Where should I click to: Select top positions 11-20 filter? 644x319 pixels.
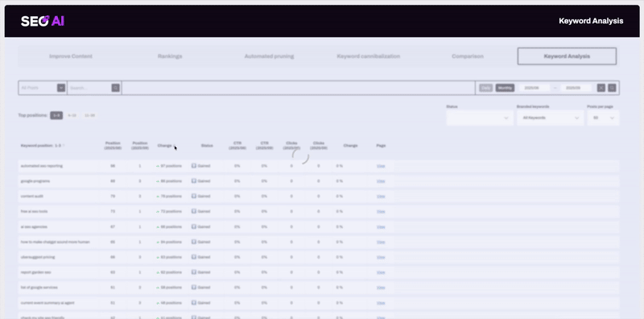pyautogui.click(x=89, y=115)
